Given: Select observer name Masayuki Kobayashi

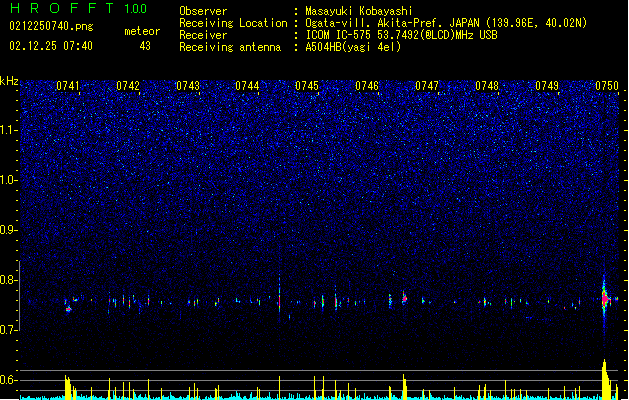Looking at the screenshot, I should pyautogui.click(x=359, y=11).
